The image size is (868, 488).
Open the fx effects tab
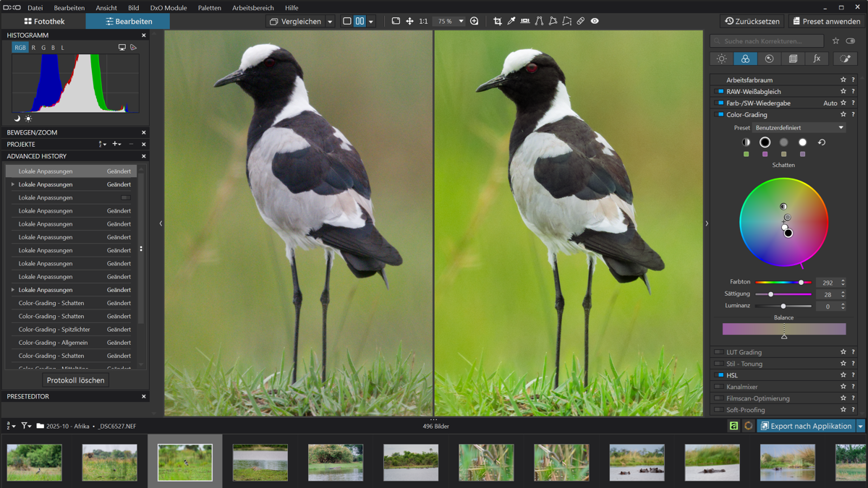[x=817, y=59]
